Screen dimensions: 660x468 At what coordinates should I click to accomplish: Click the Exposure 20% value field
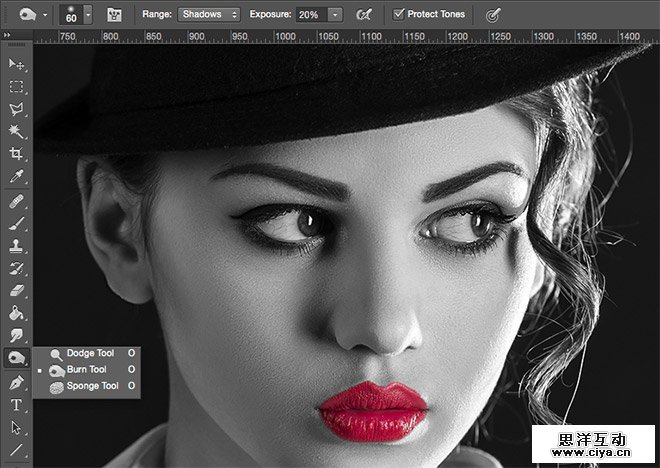click(x=310, y=15)
